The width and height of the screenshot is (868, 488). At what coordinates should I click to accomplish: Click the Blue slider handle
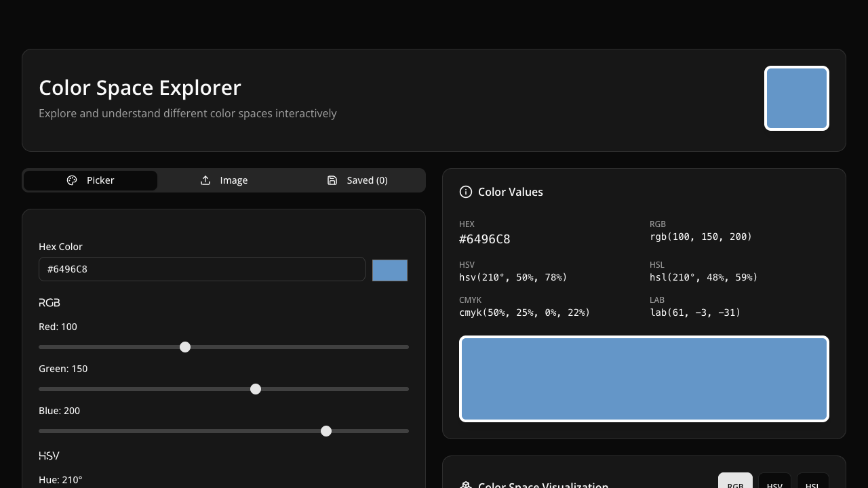click(x=326, y=431)
